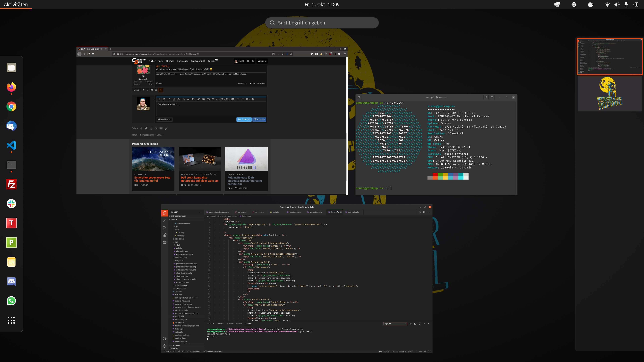Open the Extensions view in VS Code
The image size is (644, 362).
click(165, 235)
